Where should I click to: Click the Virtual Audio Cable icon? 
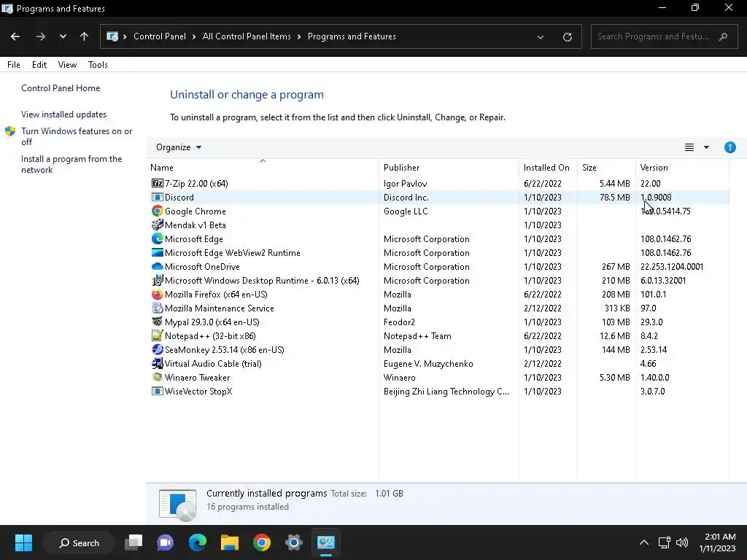tap(158, 363)
